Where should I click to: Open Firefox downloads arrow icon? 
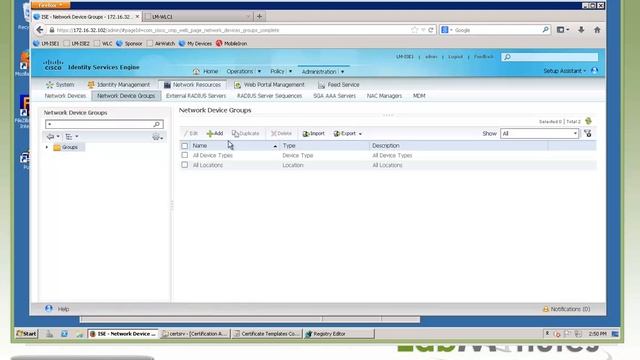[581, 30]
